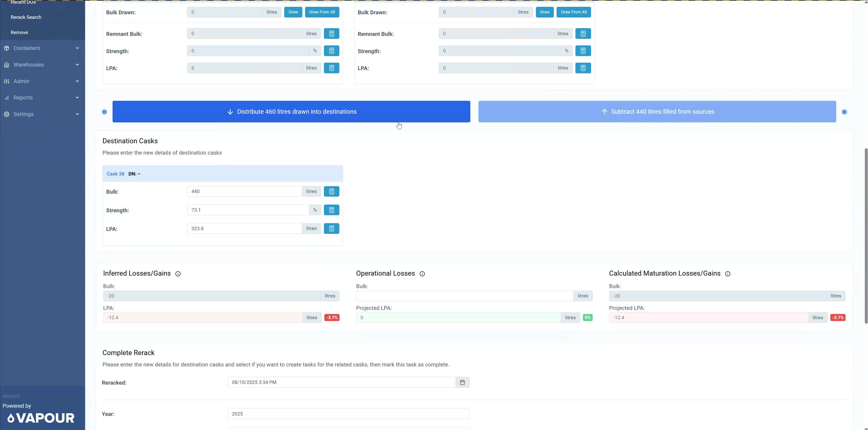Viewport: 868px width, 430px height.
Task: Click info icon next to Calculated Maturation Losses/Gains
Action: click(x=727, y=274)
